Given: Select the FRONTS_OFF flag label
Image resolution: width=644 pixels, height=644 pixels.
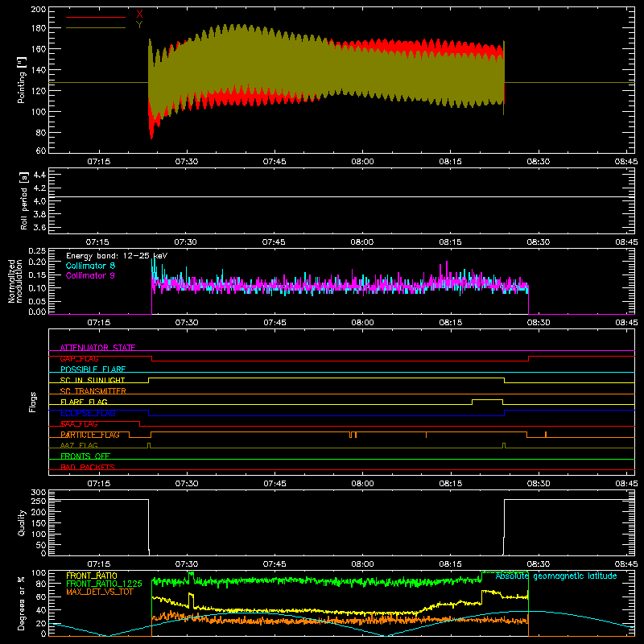Looking at the screenshot, I should (85, 456).
